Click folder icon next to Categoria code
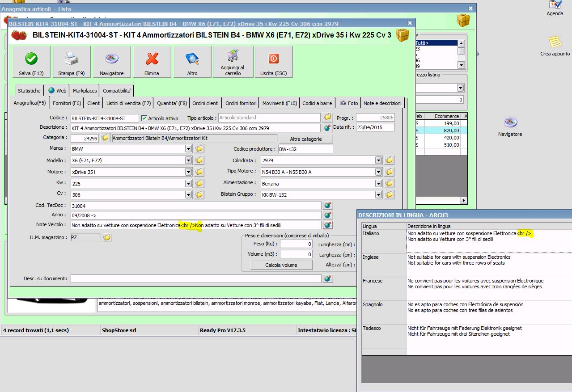Screen dimensions: 572x392 click(105, 138)
